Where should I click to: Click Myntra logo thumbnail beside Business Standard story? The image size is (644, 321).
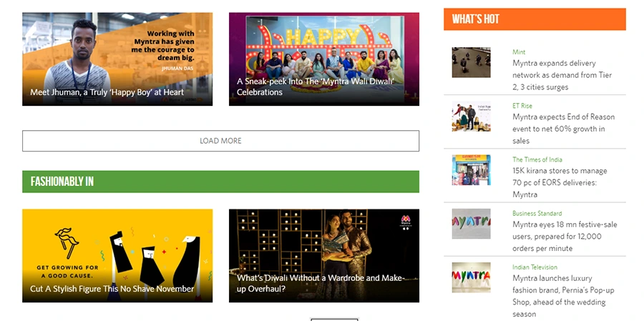point(471,224)
